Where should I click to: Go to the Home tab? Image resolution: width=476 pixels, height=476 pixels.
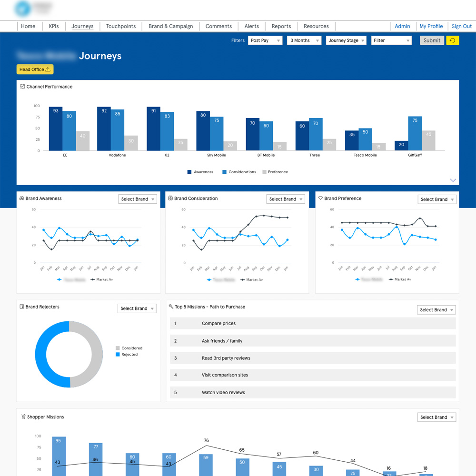pyautogui.click(x=28, y=26)
